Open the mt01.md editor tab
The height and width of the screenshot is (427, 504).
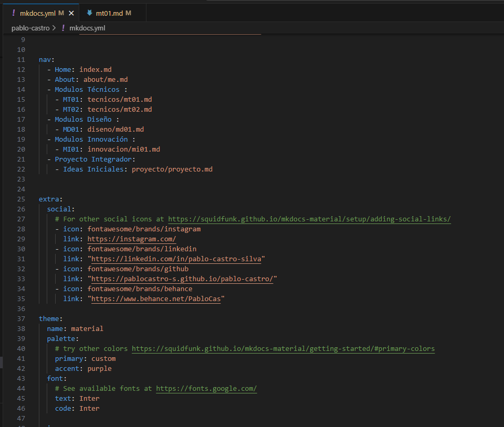point(112,13)
